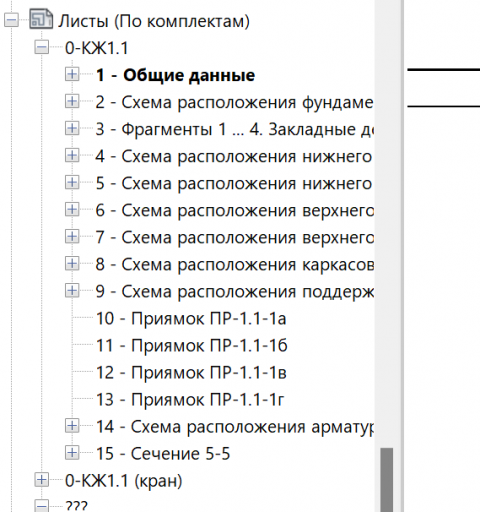Select sheet 15 - Сечение 5-5
This screenshot has width=480, height=512.
(163, 454)
